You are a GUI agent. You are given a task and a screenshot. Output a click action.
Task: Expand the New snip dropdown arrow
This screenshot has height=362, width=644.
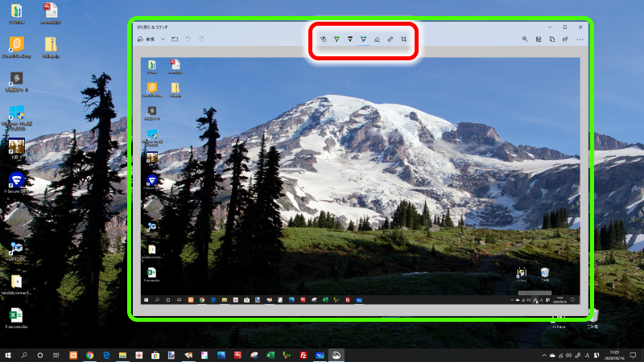coord(163,39)
